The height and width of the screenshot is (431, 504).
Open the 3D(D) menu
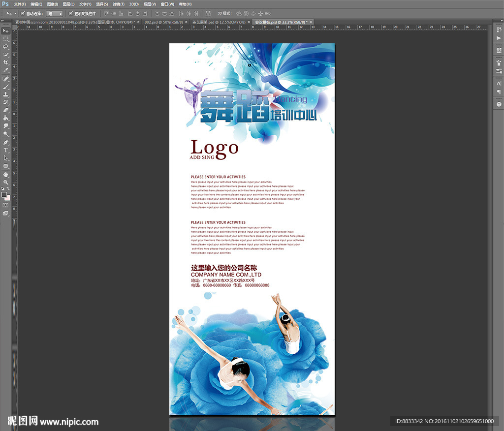tap(134, 4)
